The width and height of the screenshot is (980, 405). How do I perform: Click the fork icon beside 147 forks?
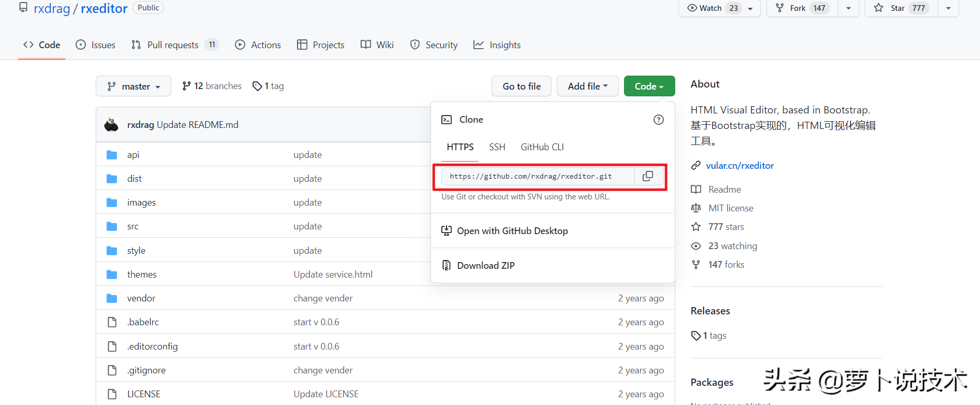pos(696,265)
